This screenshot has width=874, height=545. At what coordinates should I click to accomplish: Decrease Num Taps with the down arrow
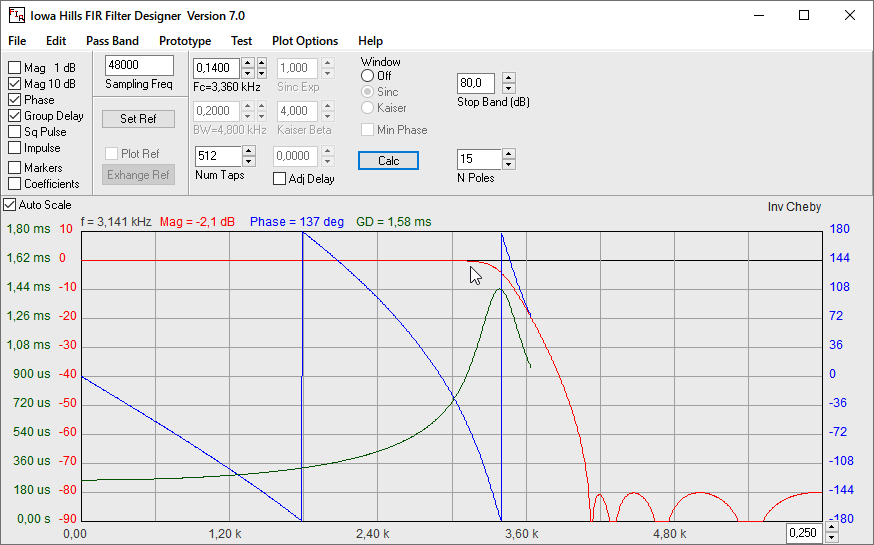(250, 161)
